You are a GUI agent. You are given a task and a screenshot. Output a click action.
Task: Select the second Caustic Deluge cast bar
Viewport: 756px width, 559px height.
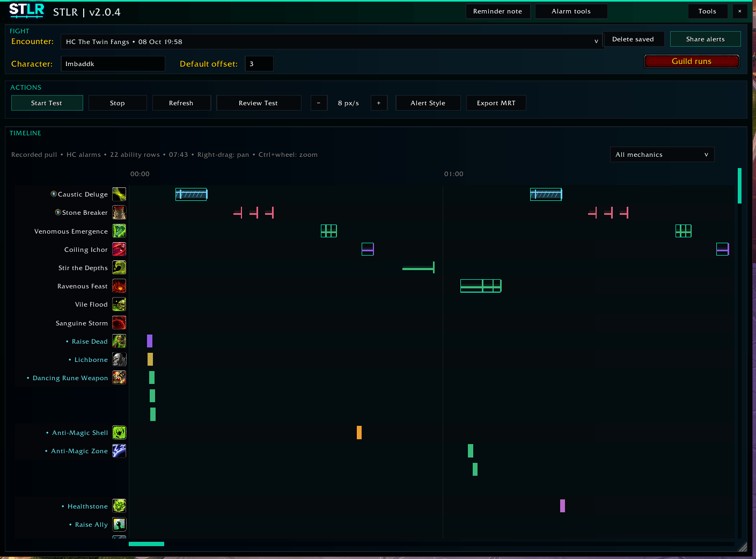click(546, 194)
